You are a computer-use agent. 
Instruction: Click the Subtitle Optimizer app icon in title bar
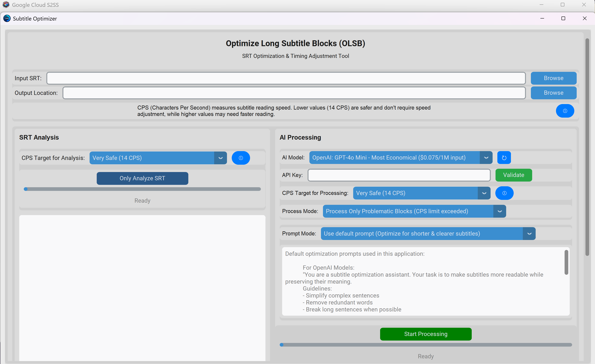[7, 19]
